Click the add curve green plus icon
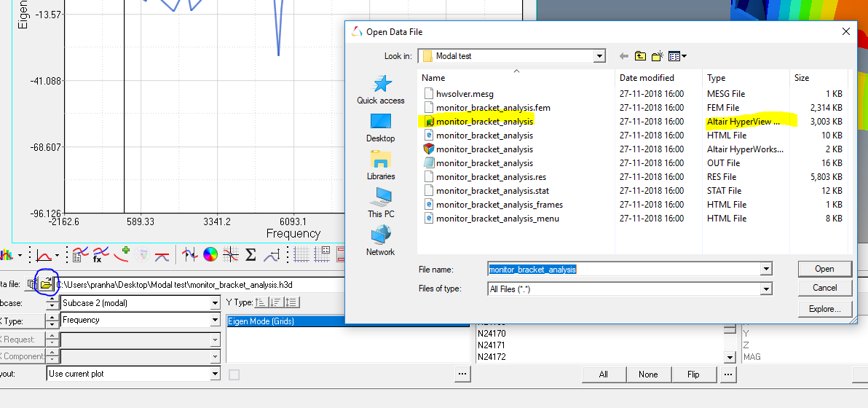 tap(122, 254)
